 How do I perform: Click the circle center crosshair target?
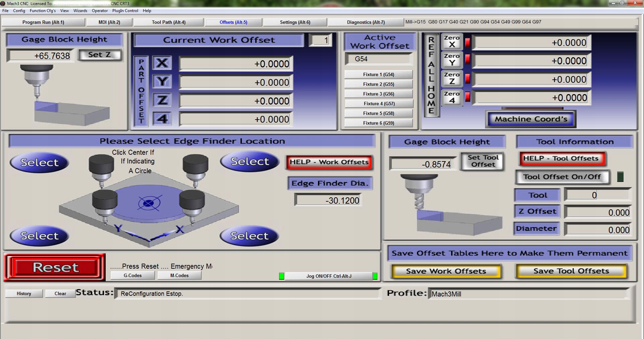pyautogui.click(x=149, y=203)
